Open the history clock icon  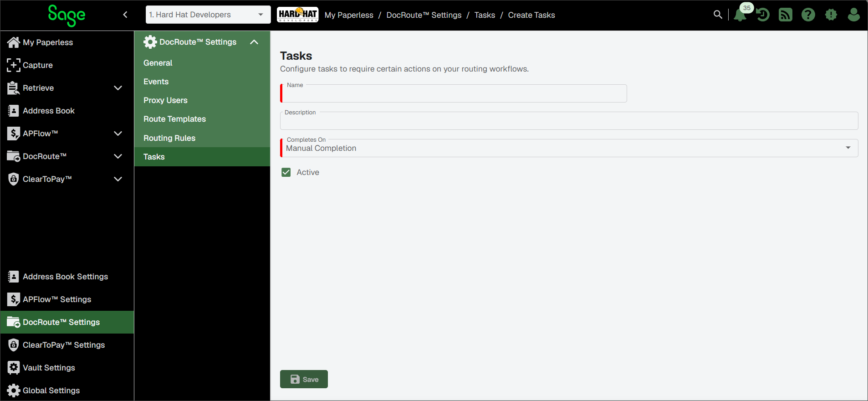(x=763, y=15)
